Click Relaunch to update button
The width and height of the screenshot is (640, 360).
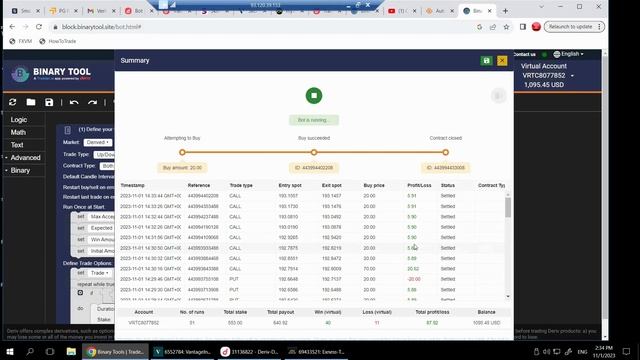(574, 27)
